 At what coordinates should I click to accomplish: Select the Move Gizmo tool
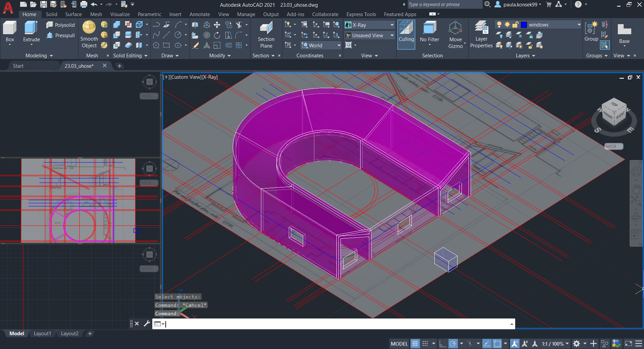(455, 35)
